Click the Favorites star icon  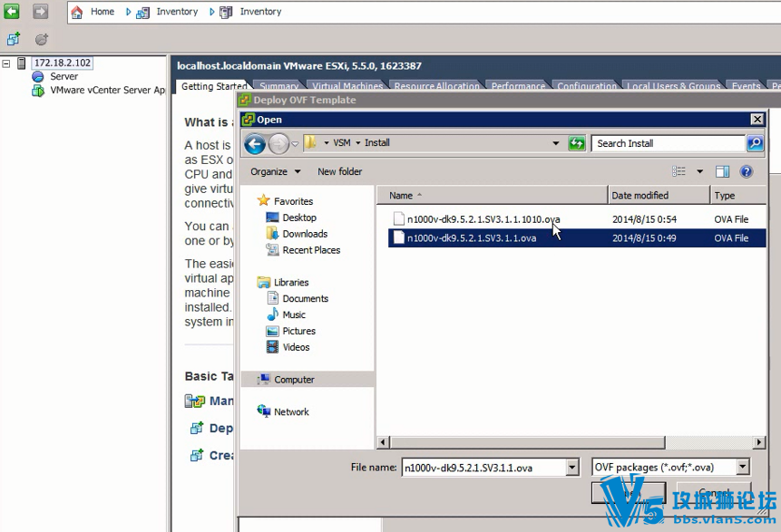(x=263, y=200)
